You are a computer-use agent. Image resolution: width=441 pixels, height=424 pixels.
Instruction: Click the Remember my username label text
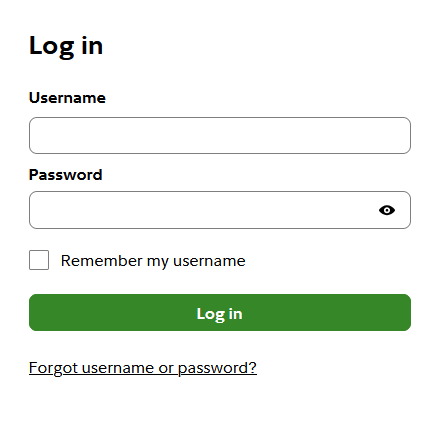point(153,261)
